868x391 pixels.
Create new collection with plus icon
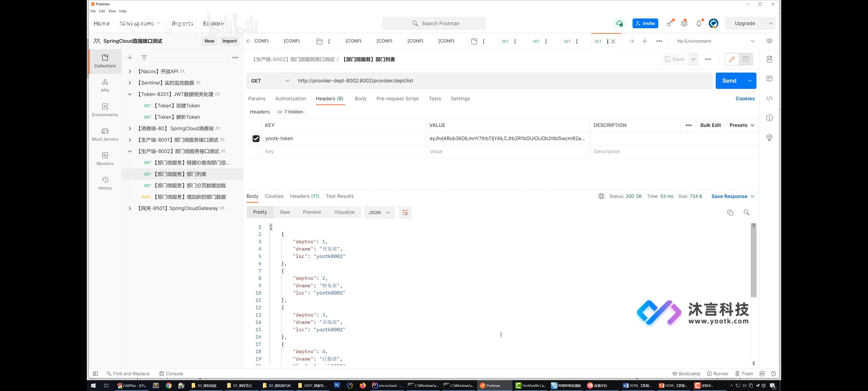click(130, 58)
